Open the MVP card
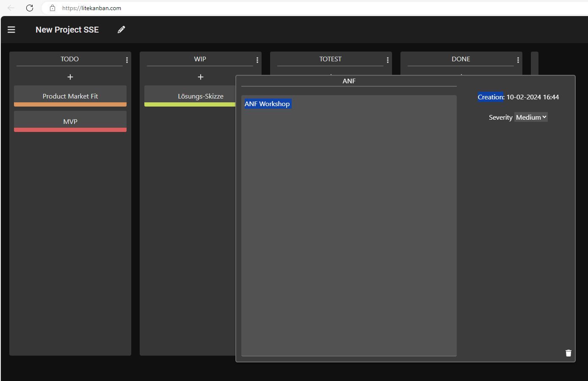The height and width of the screenshot is (381, 588). (70, 121)
